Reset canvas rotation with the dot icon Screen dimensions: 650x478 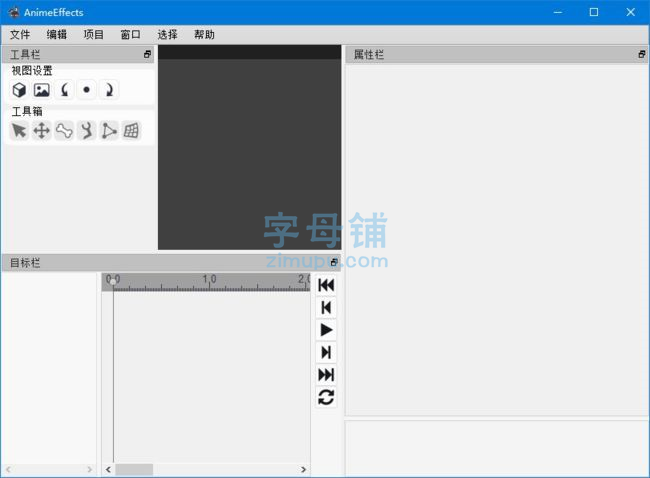86,90
